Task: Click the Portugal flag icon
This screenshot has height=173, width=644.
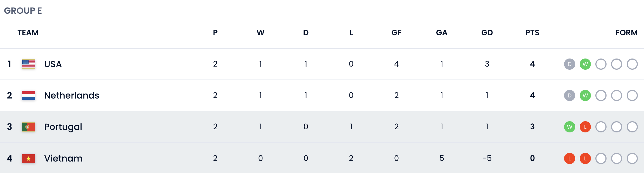Action: 29,127
